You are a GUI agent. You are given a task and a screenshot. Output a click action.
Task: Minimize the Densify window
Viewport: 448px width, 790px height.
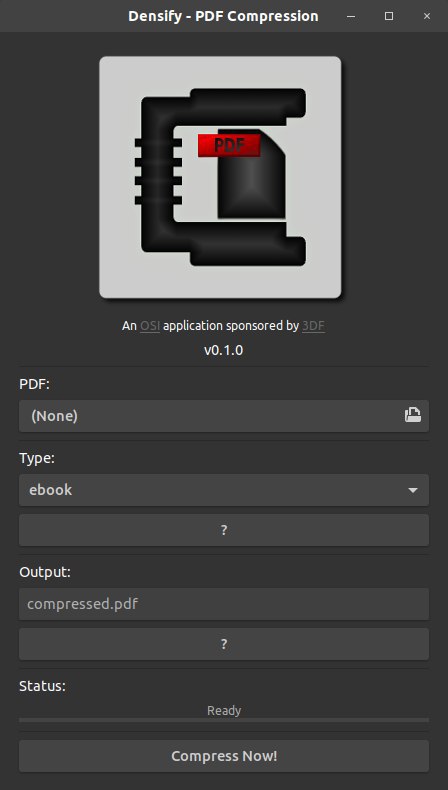pyautogui.click(x=351, y=16)
